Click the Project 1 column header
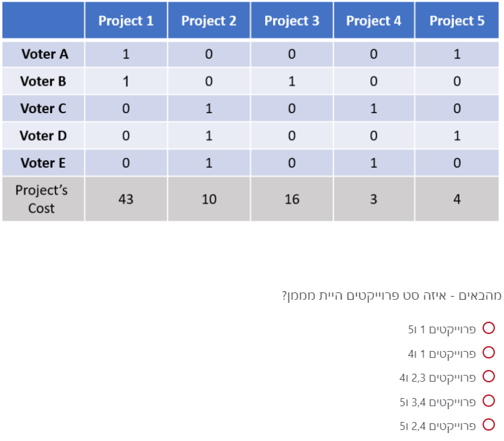 click(x=126, y=21)
